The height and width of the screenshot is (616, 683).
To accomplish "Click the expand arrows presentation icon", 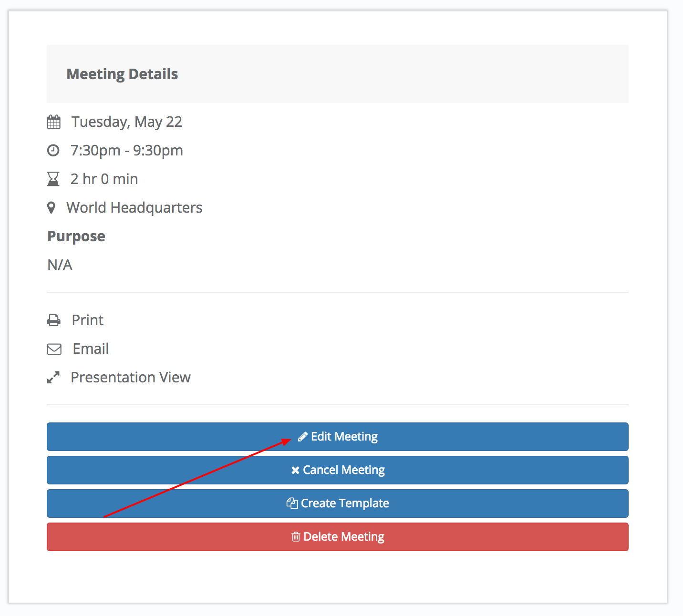I will (53, 378).
